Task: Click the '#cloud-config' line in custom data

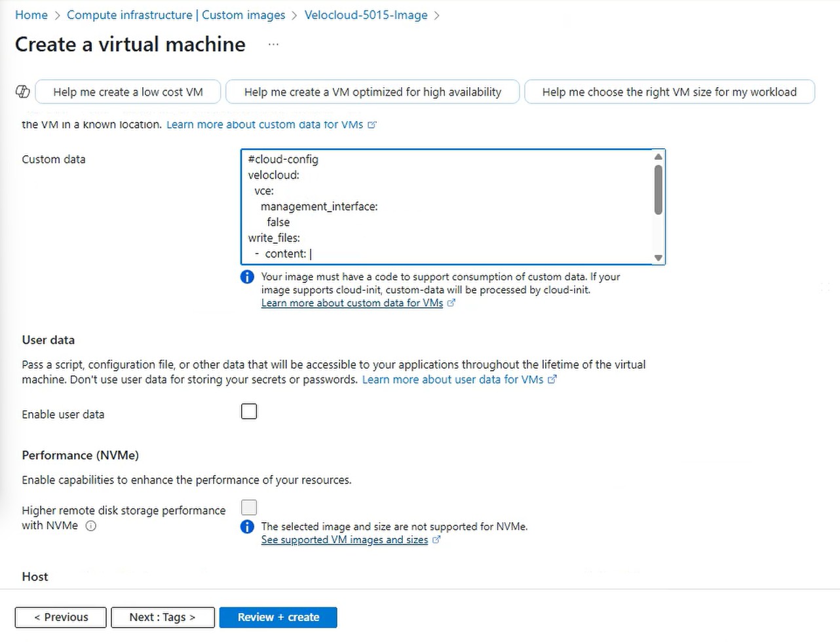Action: tap(283, 159)
